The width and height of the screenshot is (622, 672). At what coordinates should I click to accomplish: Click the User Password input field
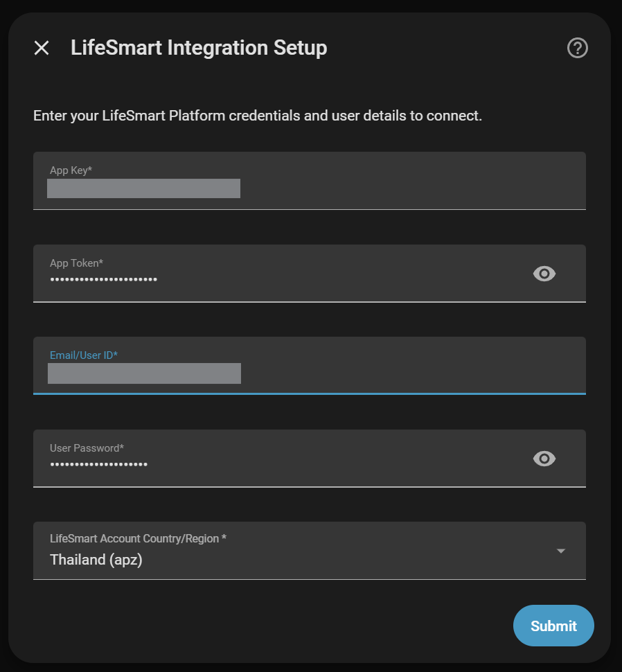(x=310, y=459)
